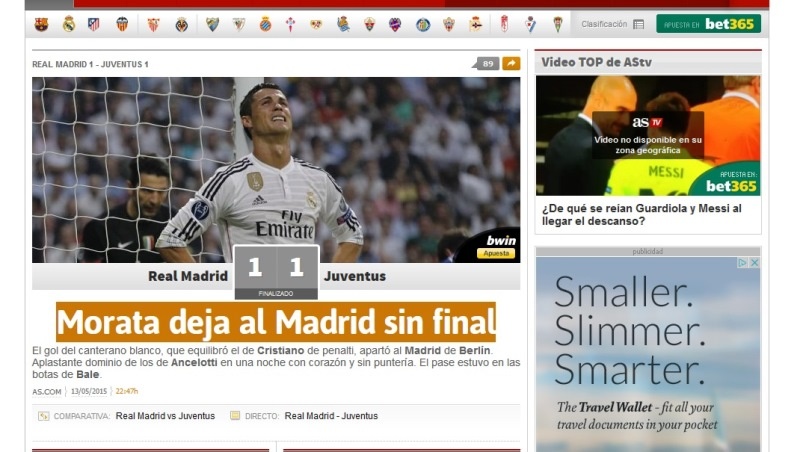
Task: Open the 89 comments counter
Action: (487, 63)
